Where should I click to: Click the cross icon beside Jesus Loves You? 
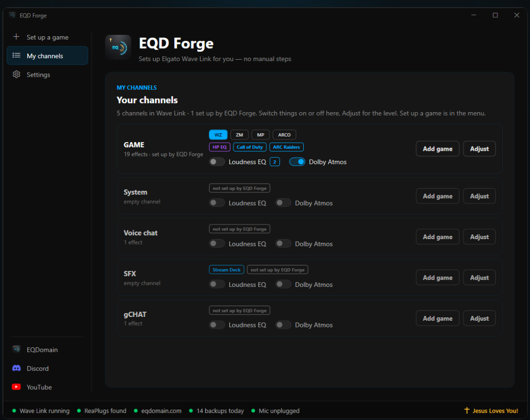point(467,410)
